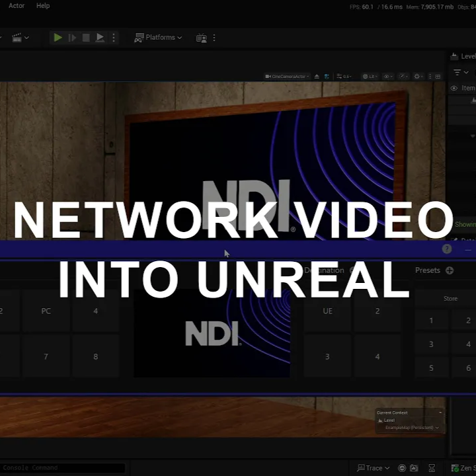476x476 pixels.
Task: Open the Actor menu
Action: [17, 6]
